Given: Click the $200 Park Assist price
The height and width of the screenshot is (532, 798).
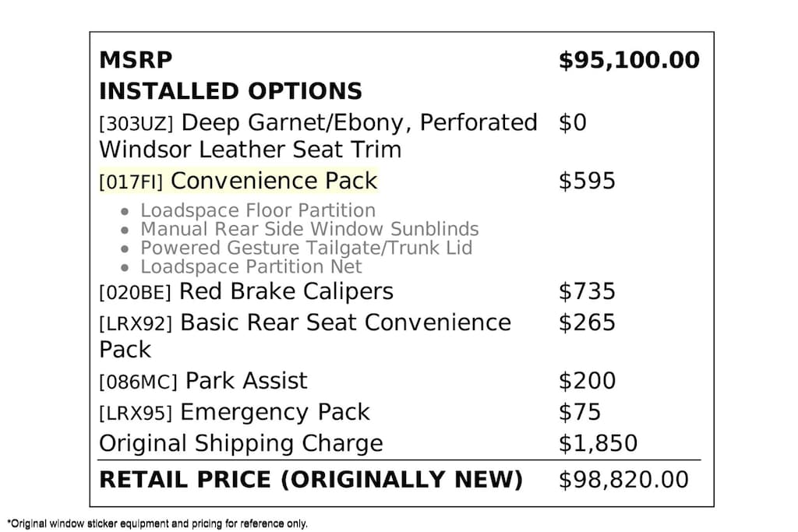Looking at the screenshot, I should click(x=587, y=381).
